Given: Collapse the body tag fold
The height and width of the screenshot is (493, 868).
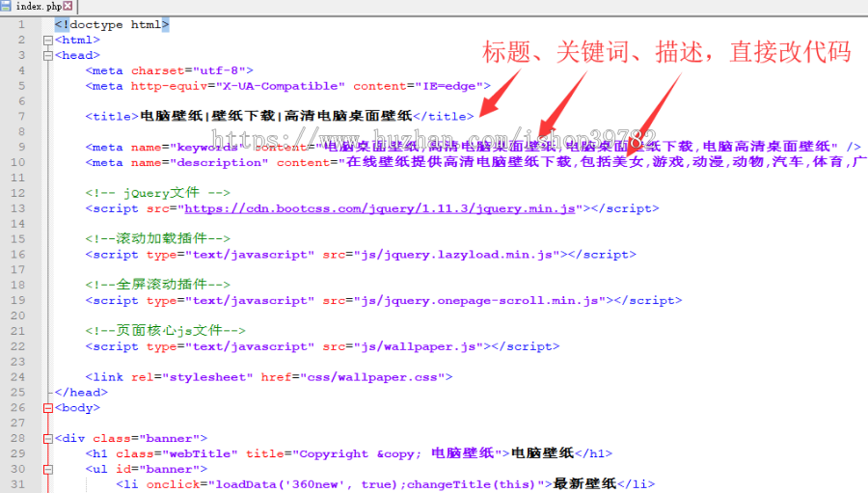Looking at the screenshot, I should tap(48, 408).
